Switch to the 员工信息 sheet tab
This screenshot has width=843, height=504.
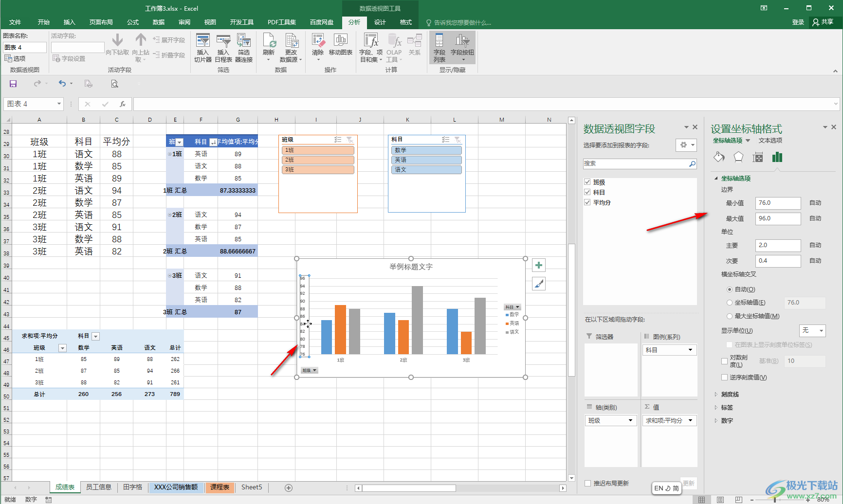point(99,487)
